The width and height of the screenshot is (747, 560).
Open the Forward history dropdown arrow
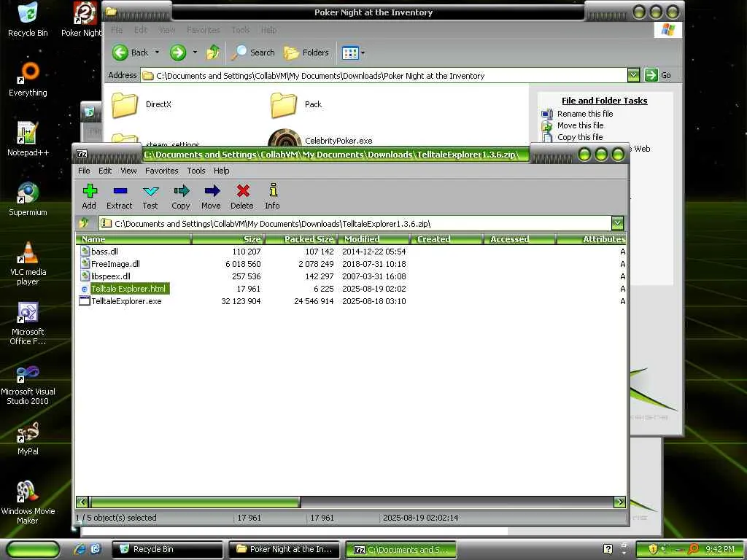coord(195,52)
